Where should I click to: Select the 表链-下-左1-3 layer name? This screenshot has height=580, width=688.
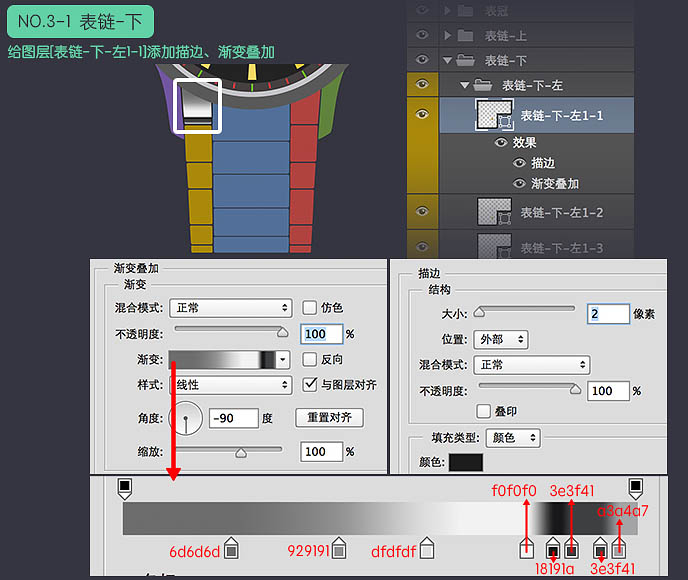tap(562, 248)
